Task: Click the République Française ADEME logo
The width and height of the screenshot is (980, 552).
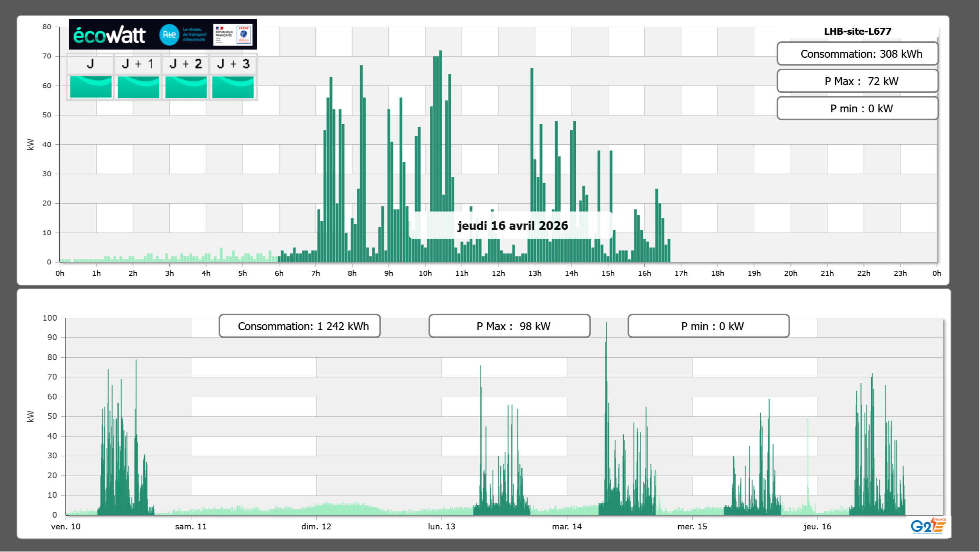Action: pos(233,35)
